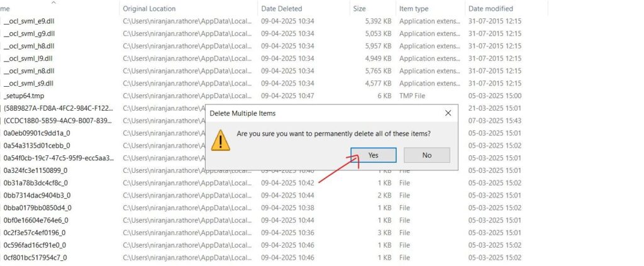Sort by Date modified column header
The height and width of the screenshot is (266, 644).
tap(491, 9)
